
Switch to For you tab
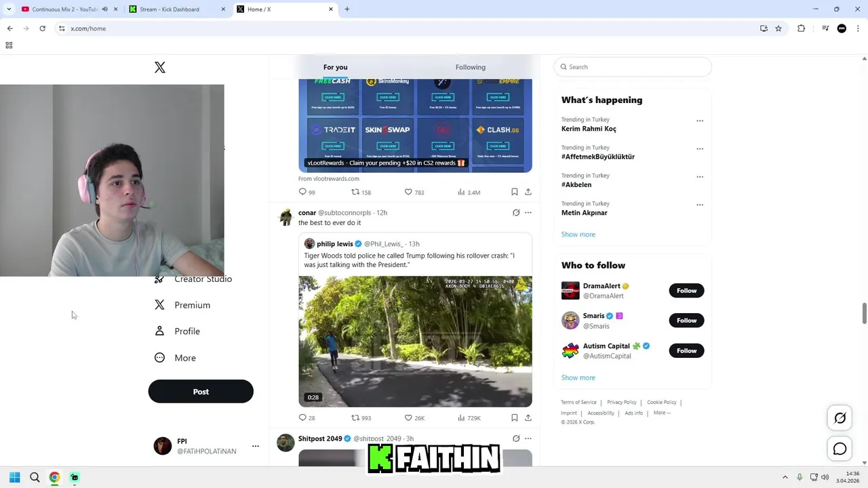[335, 67]
